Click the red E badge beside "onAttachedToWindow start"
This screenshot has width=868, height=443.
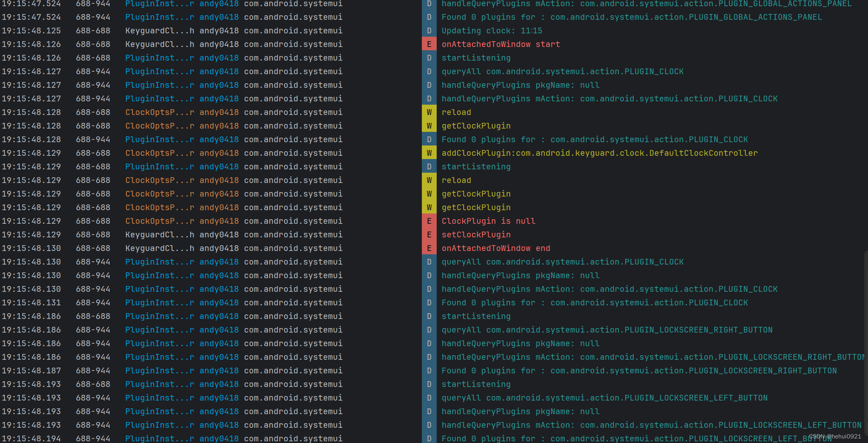[429, 45]
